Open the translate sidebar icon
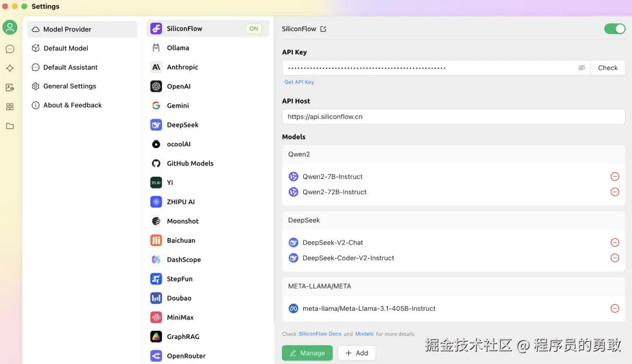 point(10,87)
